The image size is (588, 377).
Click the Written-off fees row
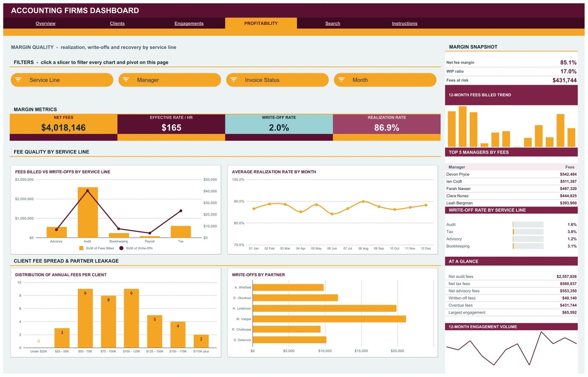511,298
